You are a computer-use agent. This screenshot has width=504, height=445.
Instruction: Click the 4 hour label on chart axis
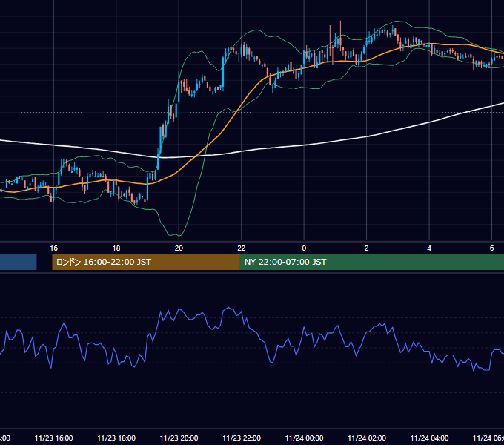coord(429,248)
